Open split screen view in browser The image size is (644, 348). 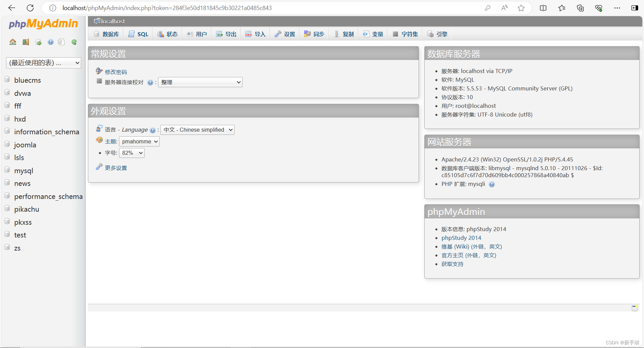(x=543, y=8)
